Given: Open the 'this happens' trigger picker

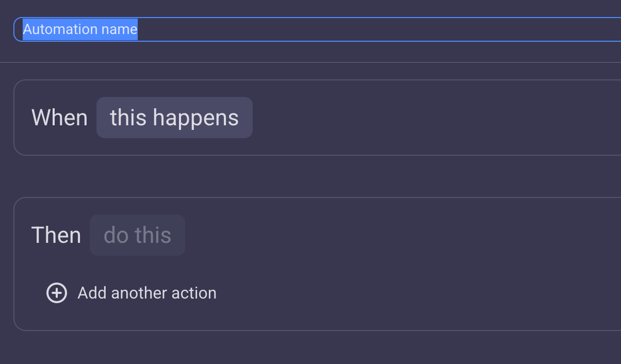Looking at the screenshot, I should pos(174,118).
